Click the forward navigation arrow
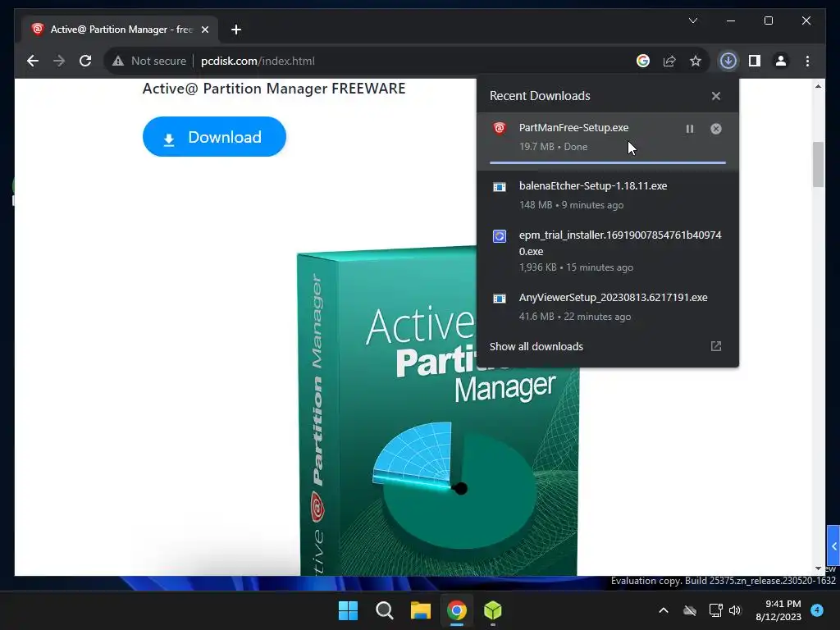The height and width of the screenshot is (630, 840). point(59,61)
